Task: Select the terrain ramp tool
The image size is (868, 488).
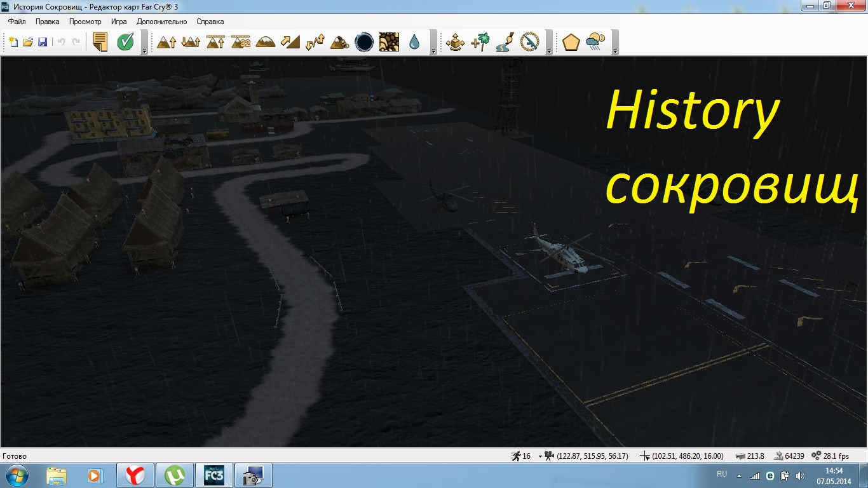Action: coord(290,42)
